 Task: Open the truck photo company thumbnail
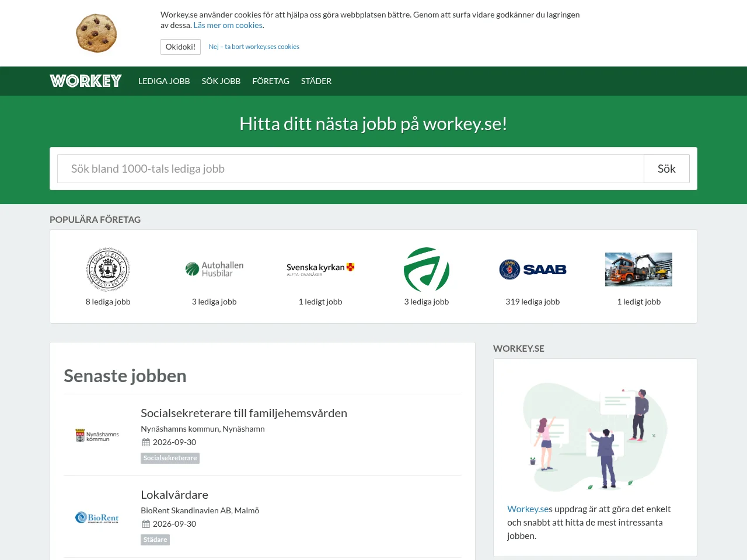tap(639, 269)
